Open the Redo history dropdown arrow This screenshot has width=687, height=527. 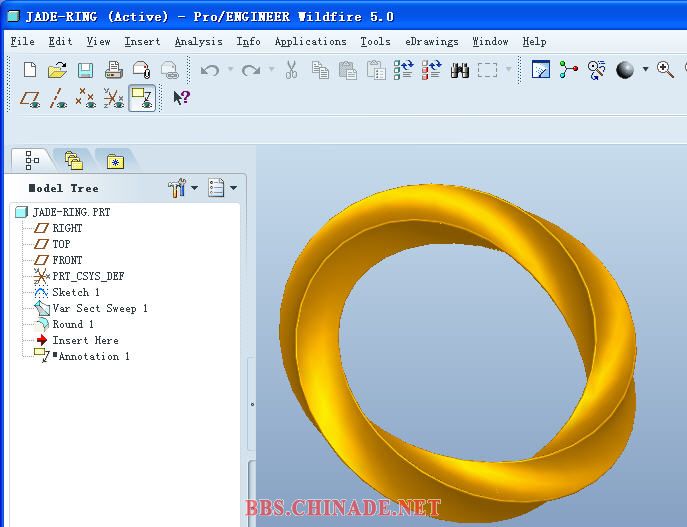[271, 69]
